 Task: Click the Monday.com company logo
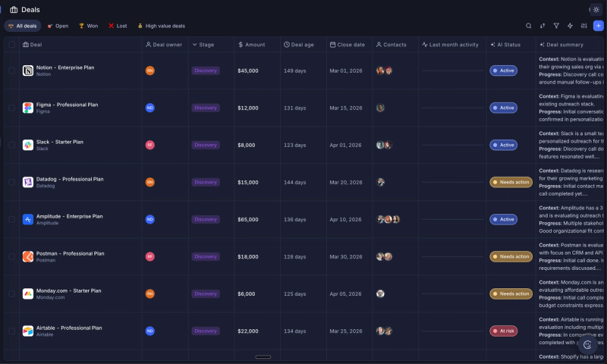click(28, 293)
